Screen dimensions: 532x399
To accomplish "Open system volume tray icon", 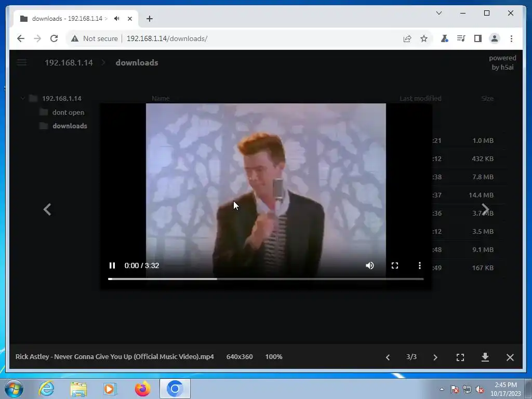I will click(480, 390).
